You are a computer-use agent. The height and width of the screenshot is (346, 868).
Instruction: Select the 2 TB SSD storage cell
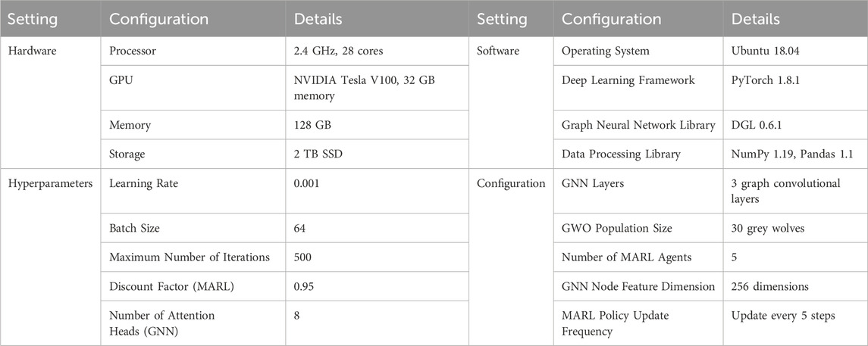pyautogui.click(x=318, y=154)
